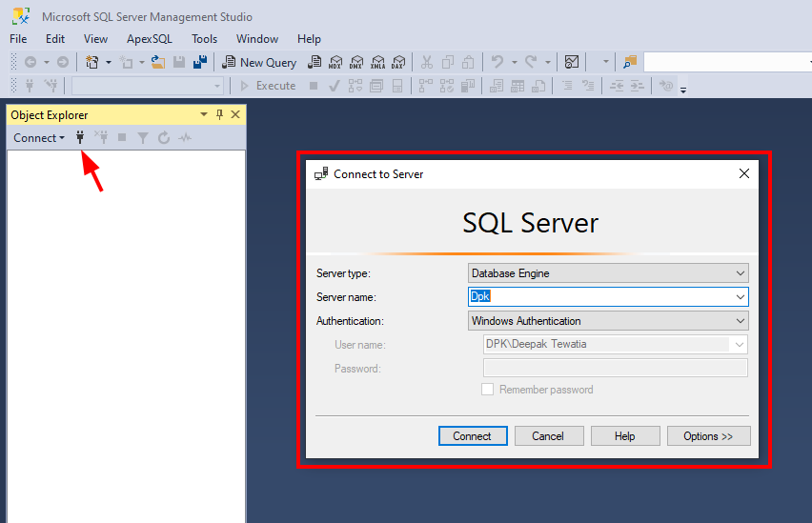The image size is (812, 523).
Task: Close the Object Explorer panel
Action: point(235,114)
